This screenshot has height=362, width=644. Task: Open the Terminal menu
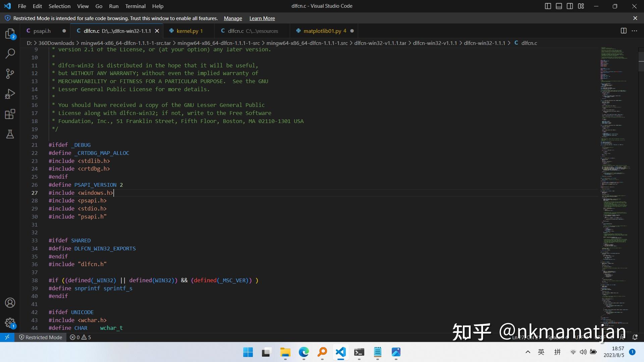point(135,6)
